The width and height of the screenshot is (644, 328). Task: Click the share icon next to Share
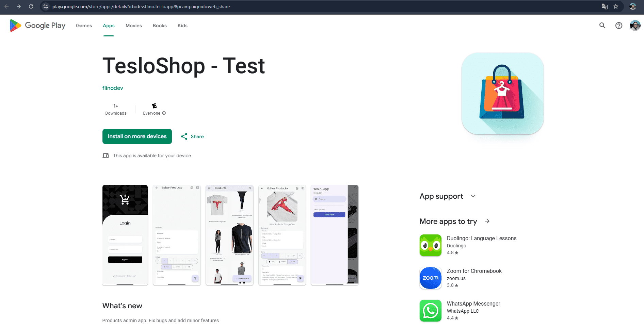tap(184, 136)
